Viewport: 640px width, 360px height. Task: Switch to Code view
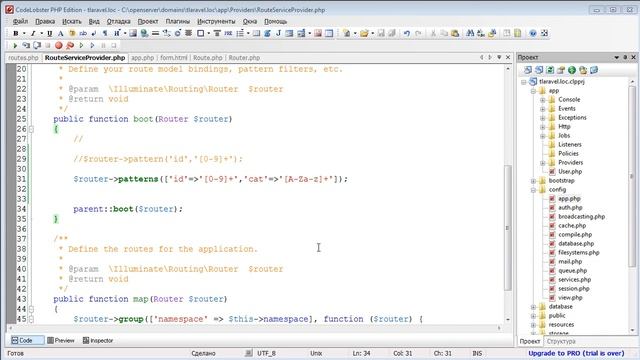(x=26, y=340)
